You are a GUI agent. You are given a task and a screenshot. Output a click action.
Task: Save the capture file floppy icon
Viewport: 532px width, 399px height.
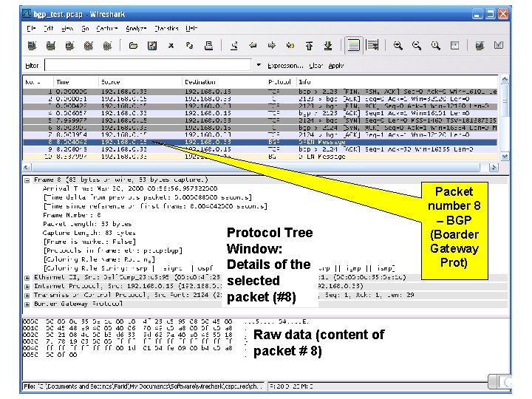pos(152,46)
